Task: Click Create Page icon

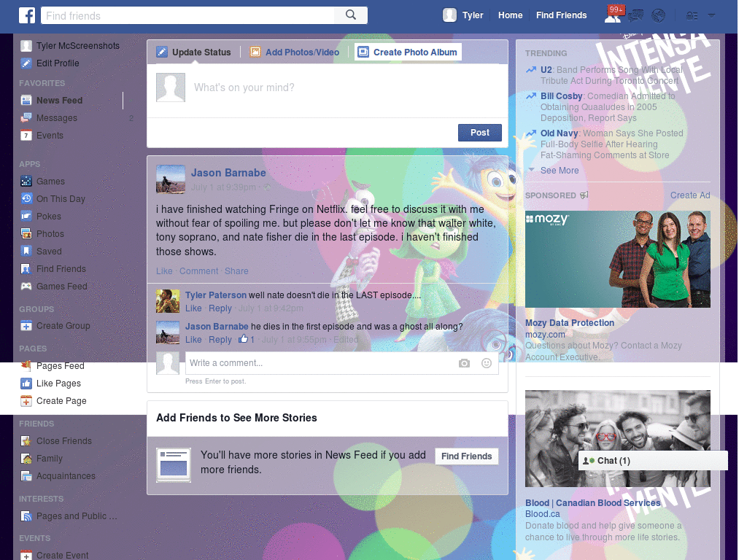Action: [x=26, y=402]
